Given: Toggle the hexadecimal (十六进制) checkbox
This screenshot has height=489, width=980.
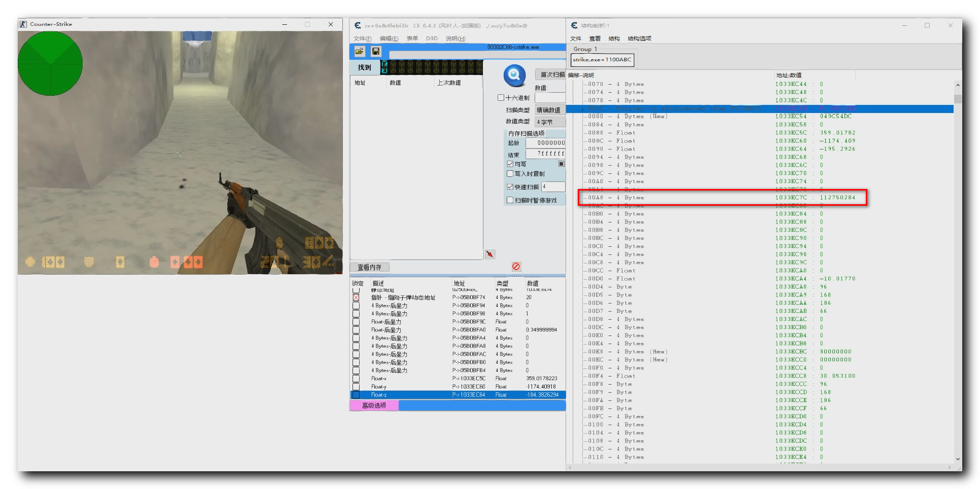Looking at the screenshot, I should (x=501, y=98).
